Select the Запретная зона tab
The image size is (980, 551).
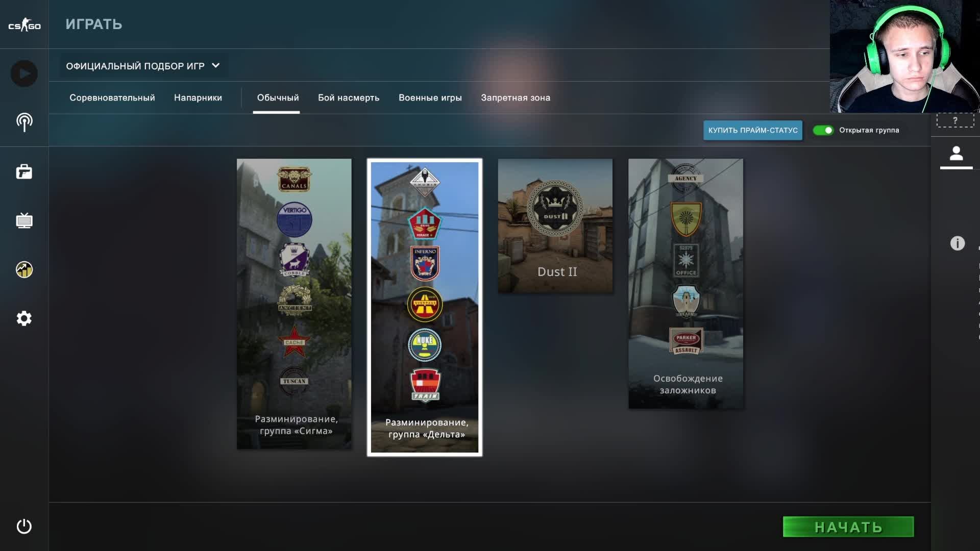click(515, 97)
